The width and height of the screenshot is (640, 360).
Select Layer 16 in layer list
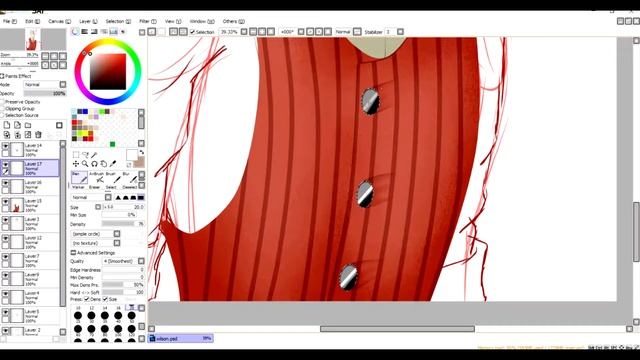pos(30,187)
